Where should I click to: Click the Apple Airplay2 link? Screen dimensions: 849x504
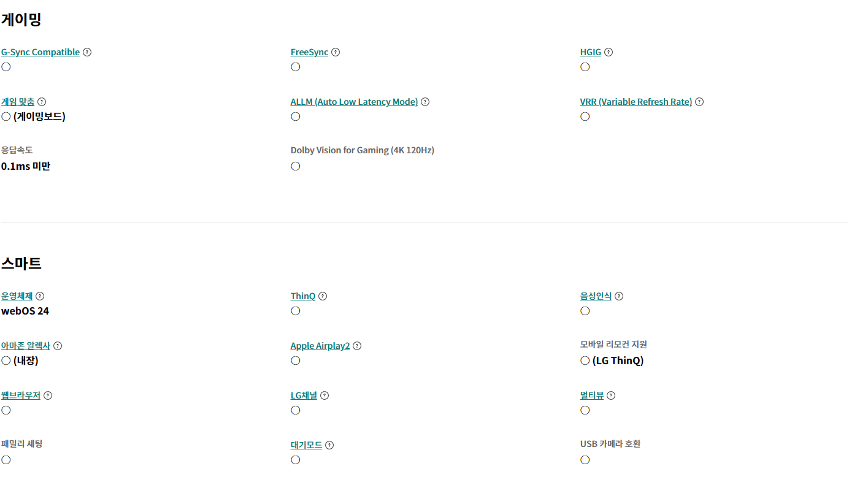(320, 346)
